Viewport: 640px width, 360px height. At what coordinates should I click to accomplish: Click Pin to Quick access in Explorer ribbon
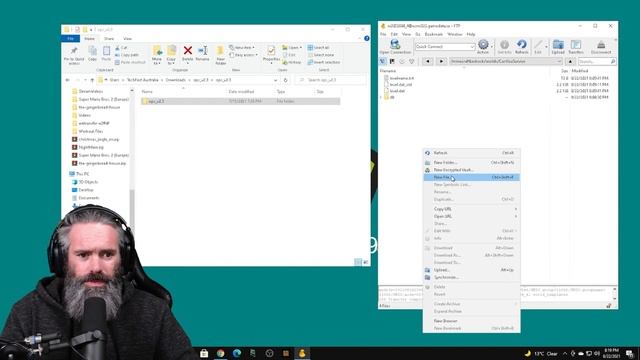pos(74,55)
